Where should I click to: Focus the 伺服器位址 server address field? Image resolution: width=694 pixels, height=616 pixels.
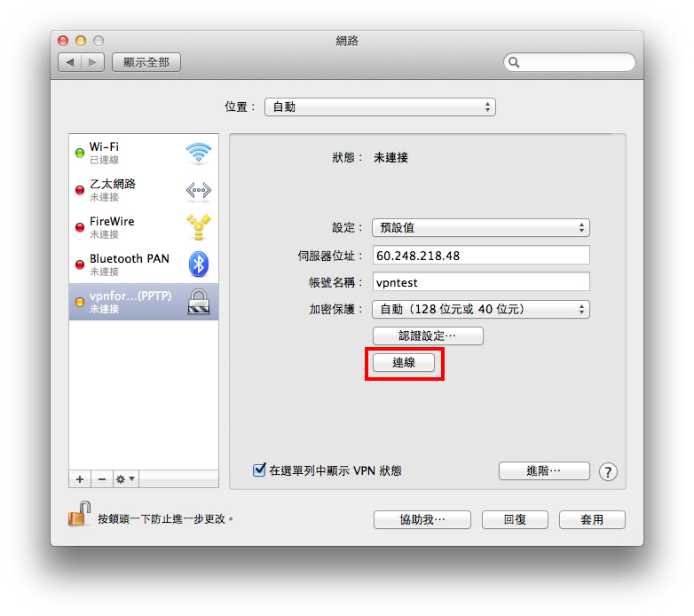481,256
